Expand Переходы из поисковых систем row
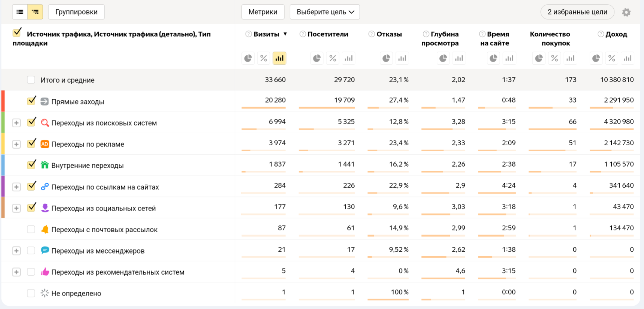The image size is (644, 309). tap(16, 123)
